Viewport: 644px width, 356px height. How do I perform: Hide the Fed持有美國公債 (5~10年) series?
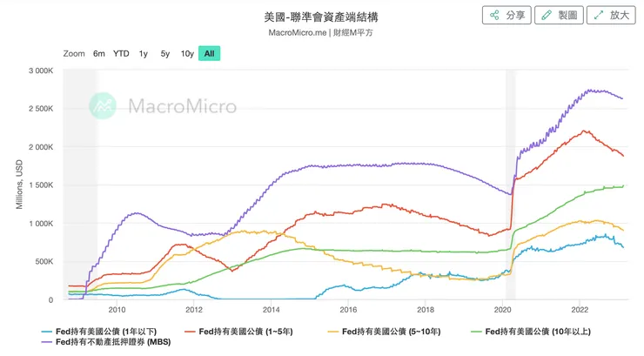coord(397,332)
